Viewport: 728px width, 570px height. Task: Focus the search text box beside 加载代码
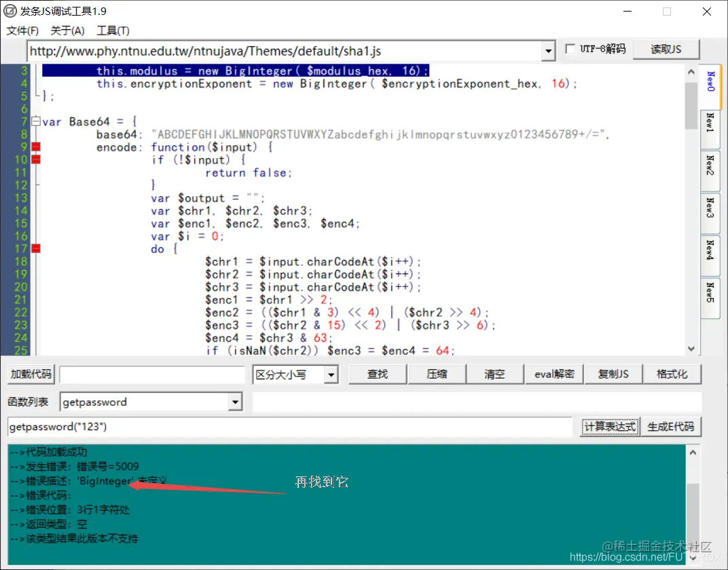[x=152, y=375]
